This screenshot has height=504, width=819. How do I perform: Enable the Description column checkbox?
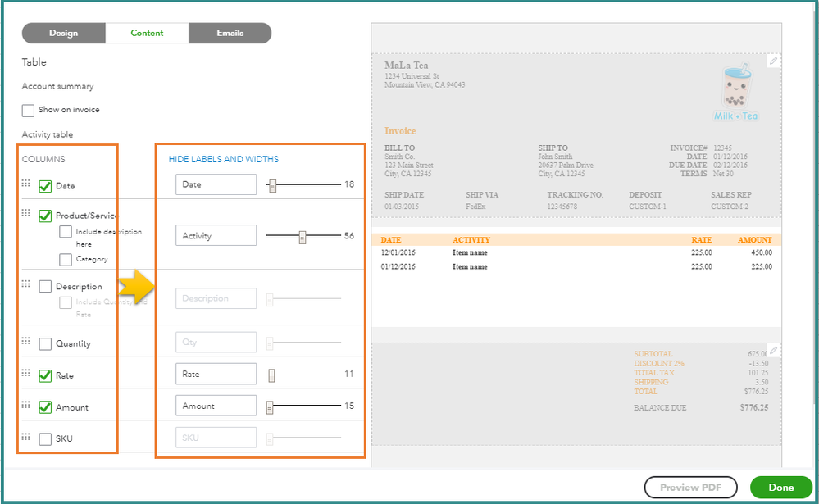[45, 286]
